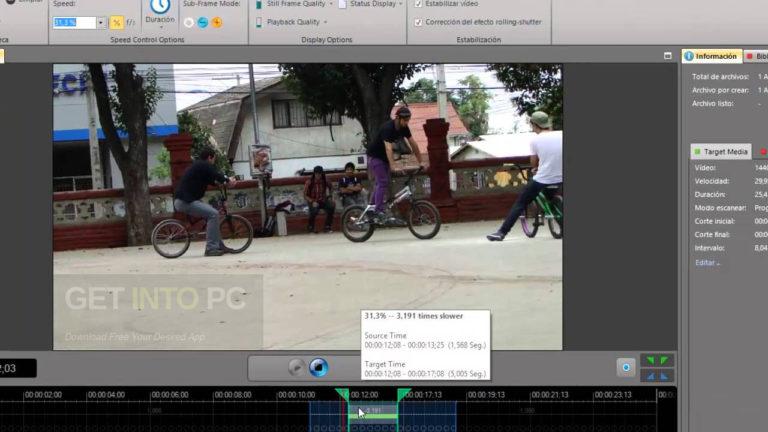This screenshot has width=768, height=432.
Task: Click the green end marker on timeline
Action: coord(404,394)
